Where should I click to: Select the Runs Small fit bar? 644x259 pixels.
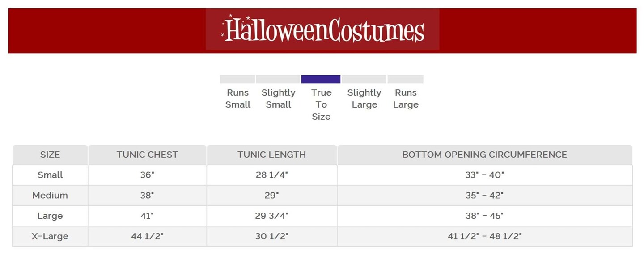(x=237, y=79)
